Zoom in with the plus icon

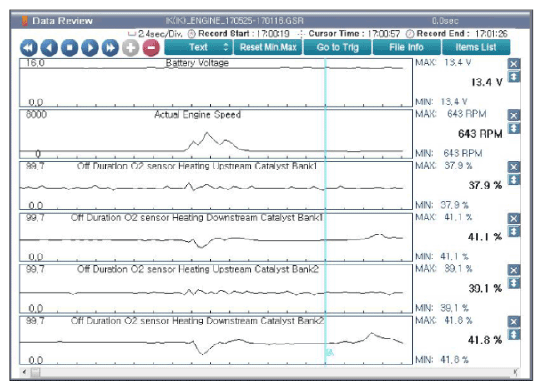tap(131, 47)
